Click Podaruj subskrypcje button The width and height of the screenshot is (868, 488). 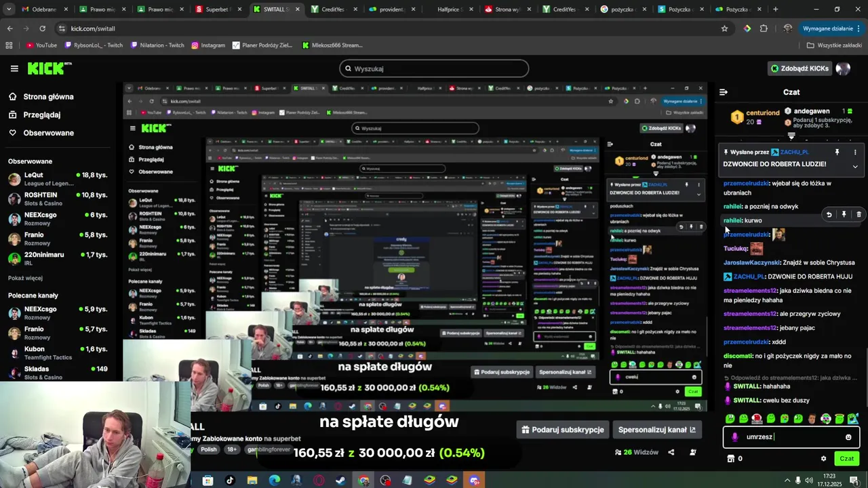(x=562, y=430)
